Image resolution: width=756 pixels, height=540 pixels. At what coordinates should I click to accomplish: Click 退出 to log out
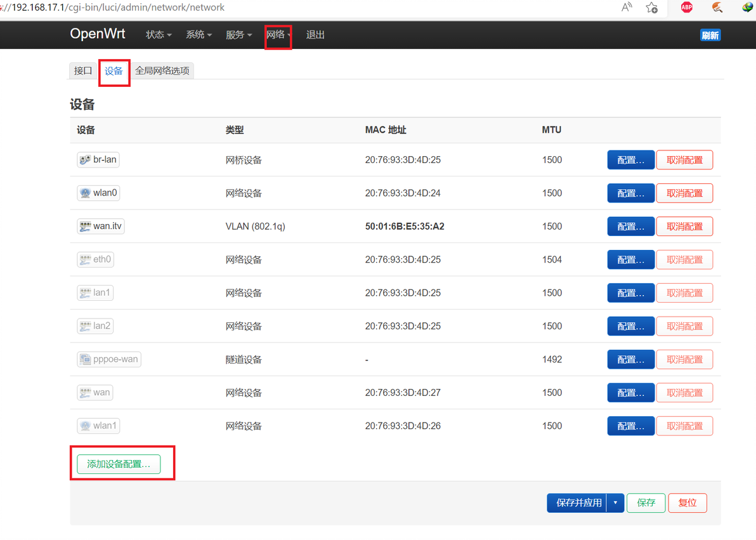315,35
